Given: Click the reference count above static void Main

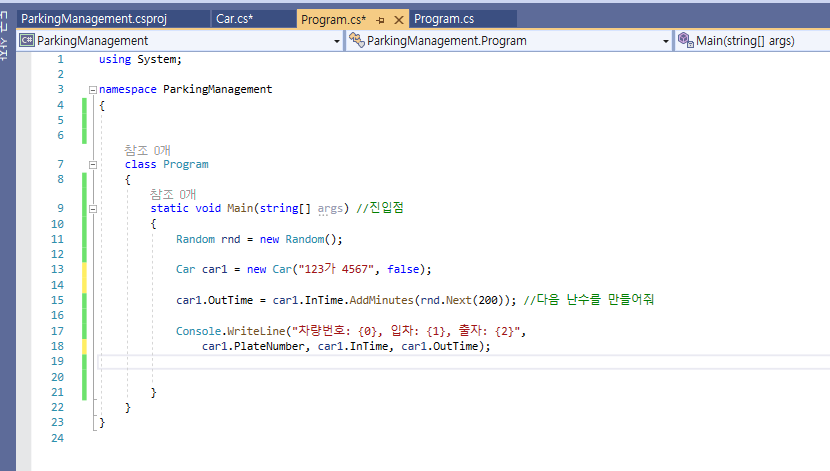Looking at the screenshot, I should pos(173,194).
